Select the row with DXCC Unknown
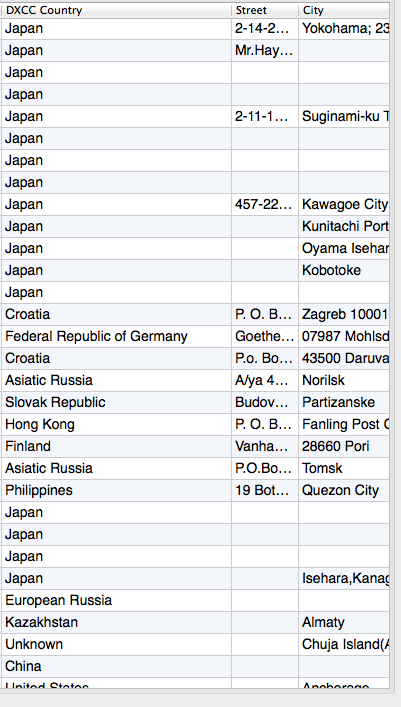Viewport: 401px width, 707px height. [x=195, y=644]
